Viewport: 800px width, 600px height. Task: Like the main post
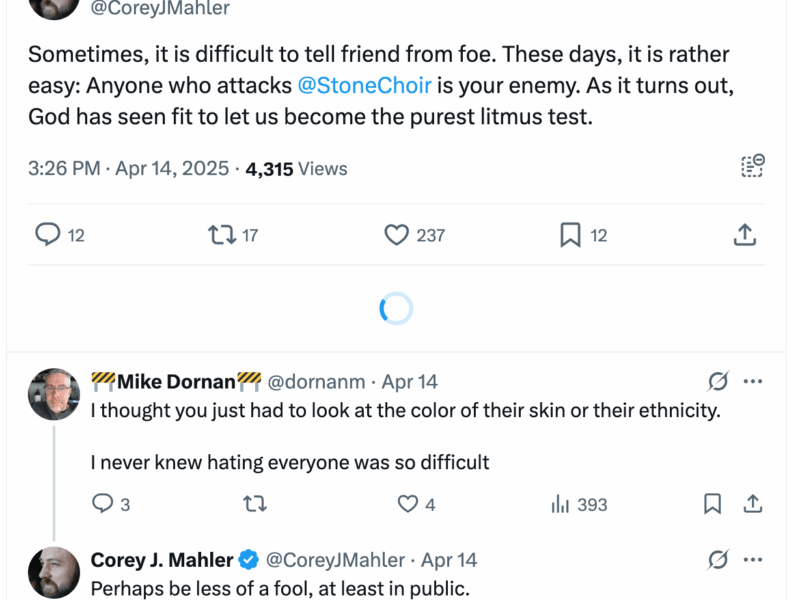pyautogui.click(x=395, y=234)
